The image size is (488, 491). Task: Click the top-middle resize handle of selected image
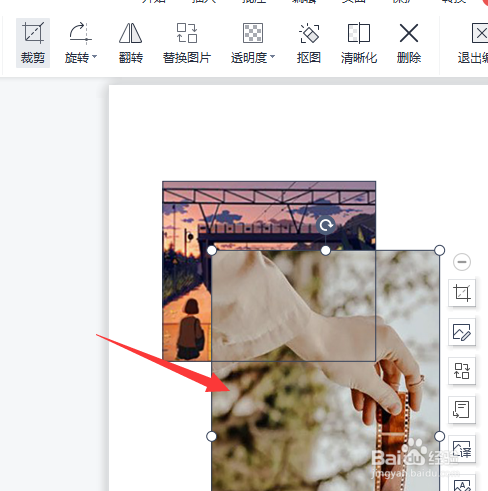click(326, 250)
